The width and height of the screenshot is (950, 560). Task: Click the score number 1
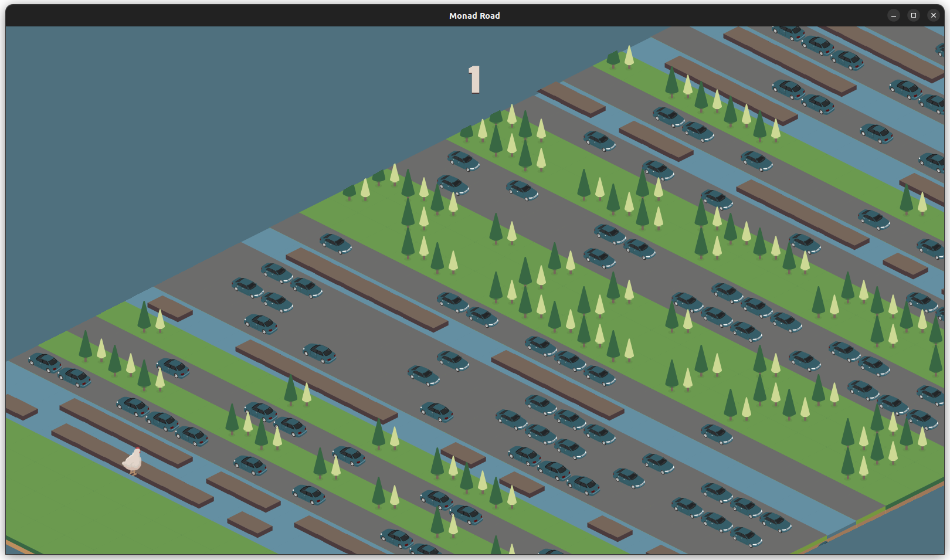pos(474,80)
